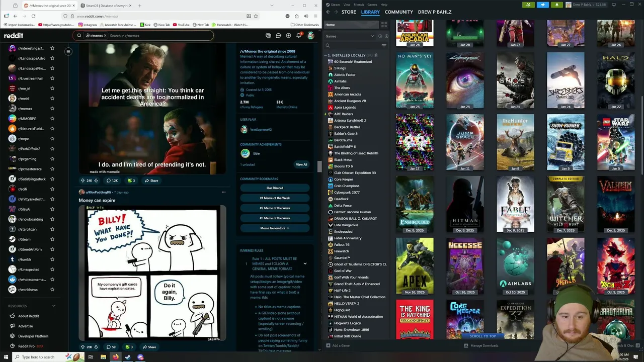Viewport: 644px width, 362px height.
Task: Click Add a Game in Steam
Action: pyautogui.click(x=338, y=345)
